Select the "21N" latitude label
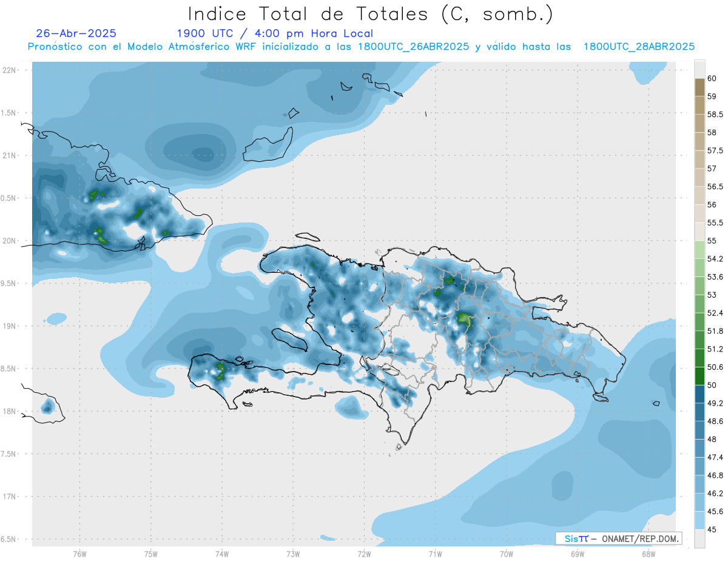This screenshot has width=728, height=562. click(x=10, y=155)
